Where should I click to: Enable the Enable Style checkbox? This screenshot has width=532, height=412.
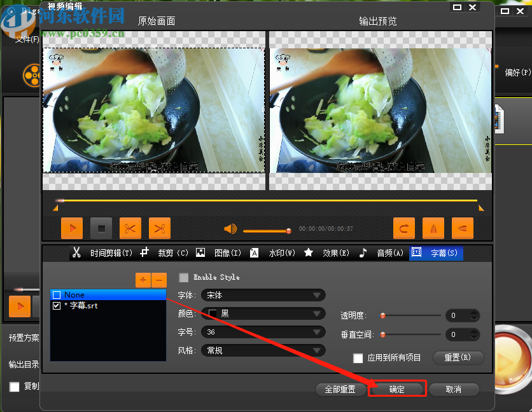coord(184,277)
